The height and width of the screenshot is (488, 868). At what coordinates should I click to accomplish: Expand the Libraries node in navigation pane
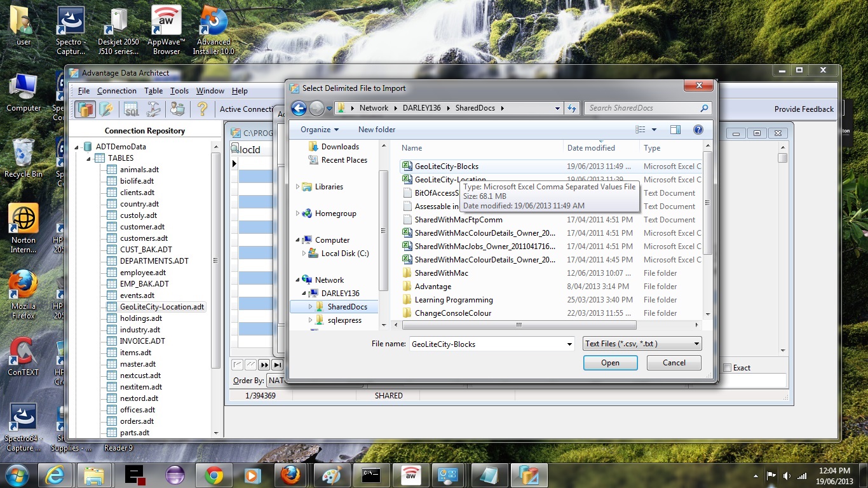coord(297,187)
